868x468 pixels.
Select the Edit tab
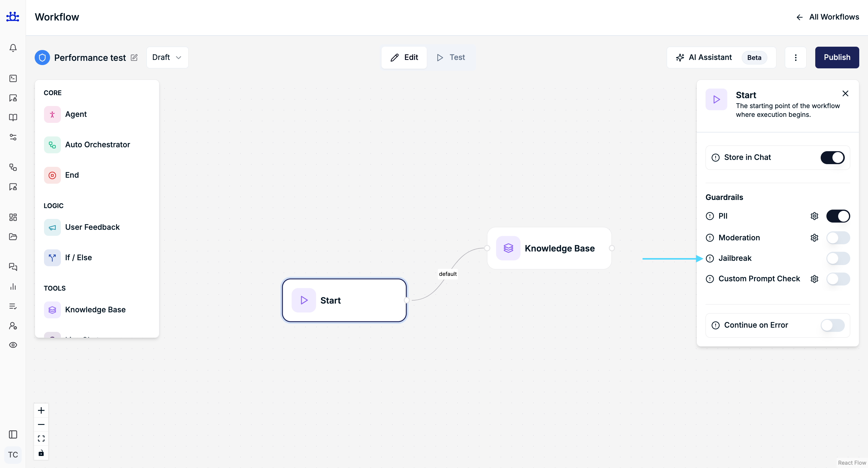pos(404,58)
